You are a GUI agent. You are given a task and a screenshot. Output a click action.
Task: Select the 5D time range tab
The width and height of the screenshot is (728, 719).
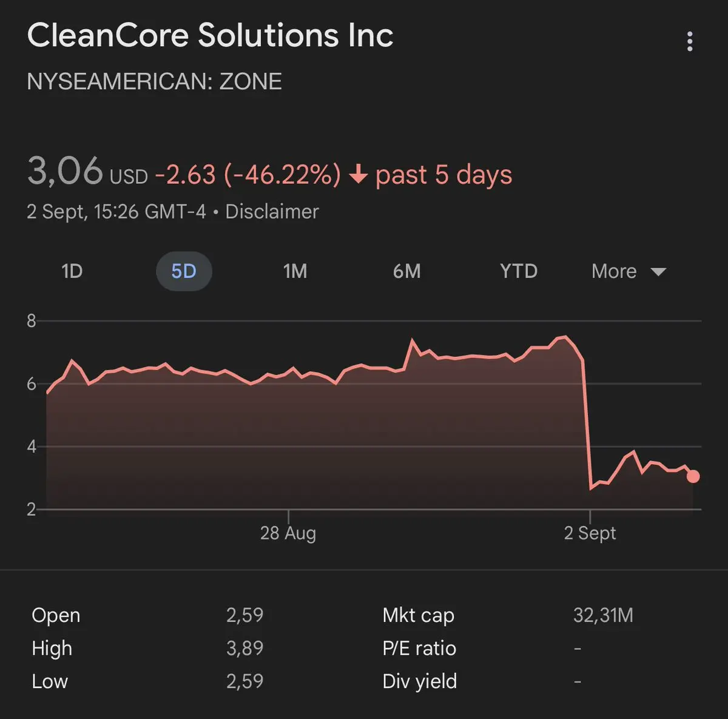tap(184, 271)
